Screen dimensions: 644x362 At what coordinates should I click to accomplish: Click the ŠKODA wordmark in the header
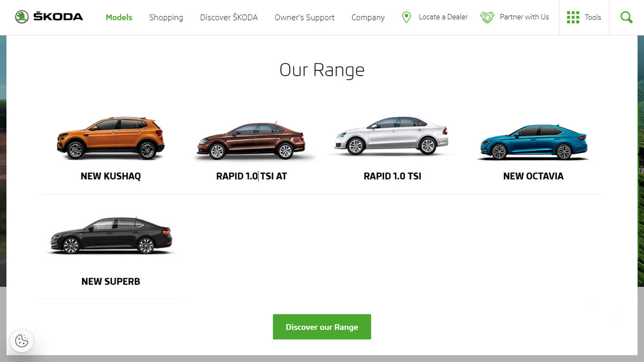(58, 17)
